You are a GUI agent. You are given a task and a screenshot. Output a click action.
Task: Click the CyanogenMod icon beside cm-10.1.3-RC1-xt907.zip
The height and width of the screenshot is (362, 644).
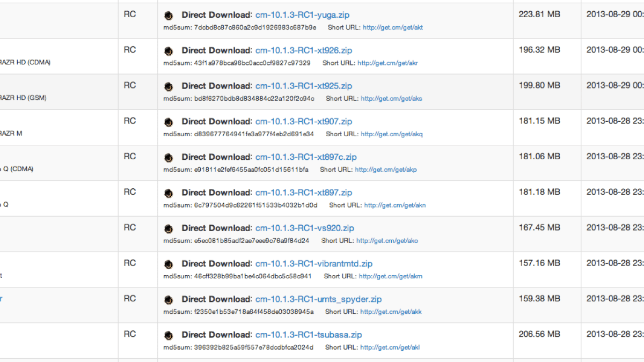point(169,122)
